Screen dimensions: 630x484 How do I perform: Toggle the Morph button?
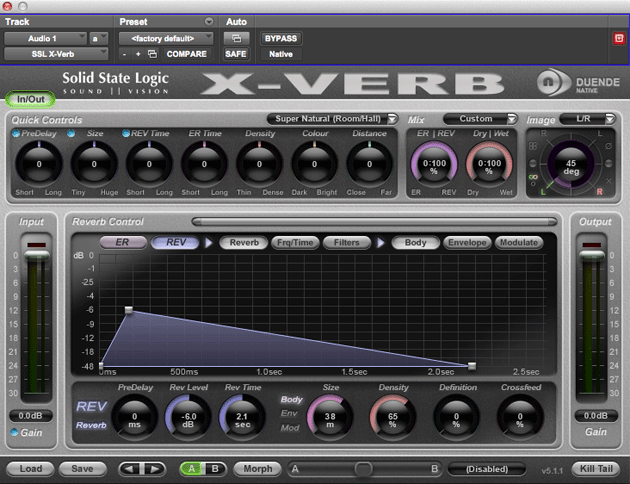click(x=258, y=469)
